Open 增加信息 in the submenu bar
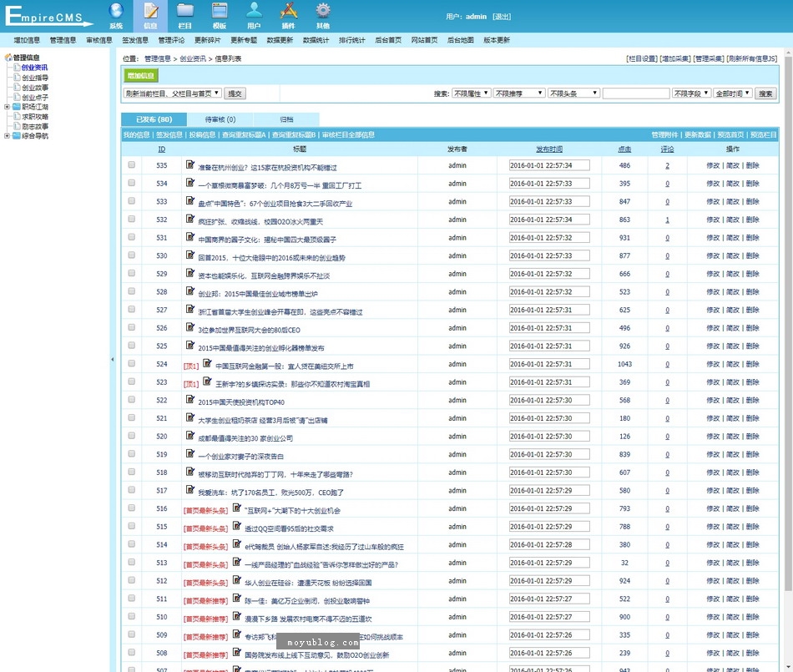This screenshot has height=672, width=793. pyautogui.click(x=27, y=40)
